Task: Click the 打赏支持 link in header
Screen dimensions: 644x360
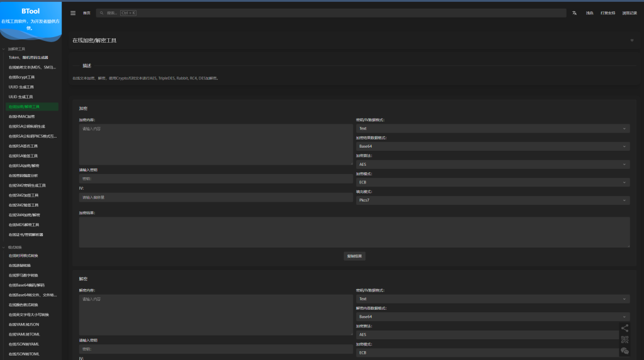Action: coord(608,13)
